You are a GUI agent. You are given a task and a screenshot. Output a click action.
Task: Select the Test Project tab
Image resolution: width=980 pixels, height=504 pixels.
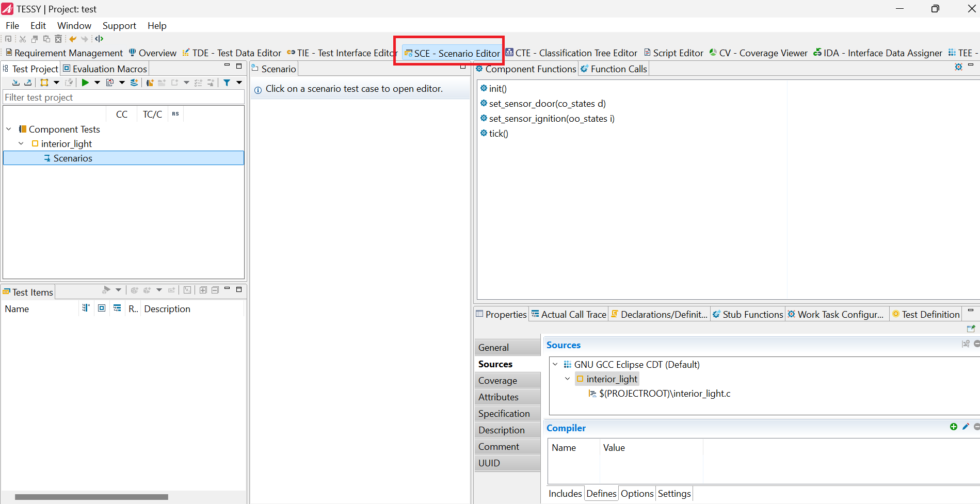click(x=30, y=69)
